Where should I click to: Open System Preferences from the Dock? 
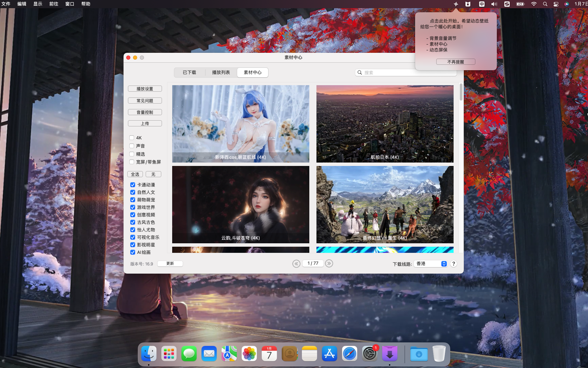click(x=370, y=354)
